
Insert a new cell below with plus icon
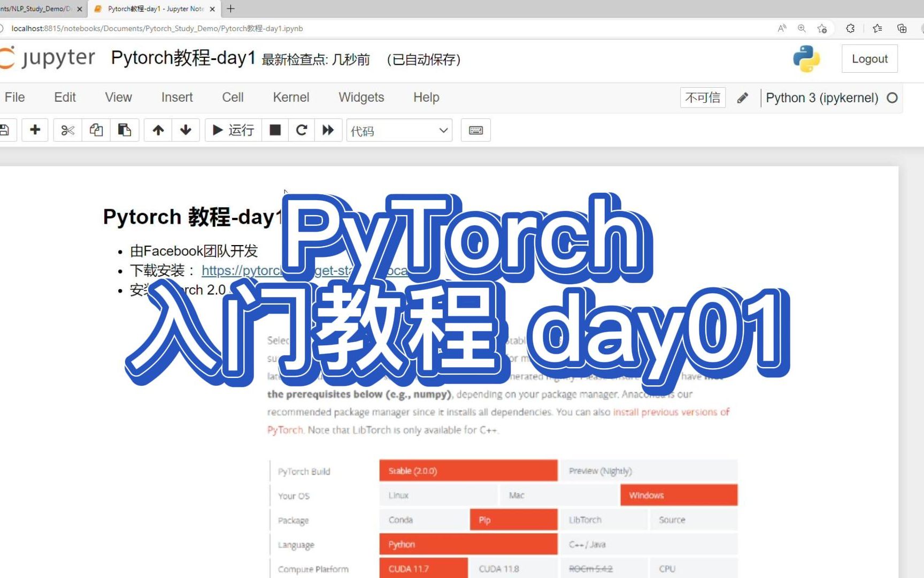click(x=35, y=130)
